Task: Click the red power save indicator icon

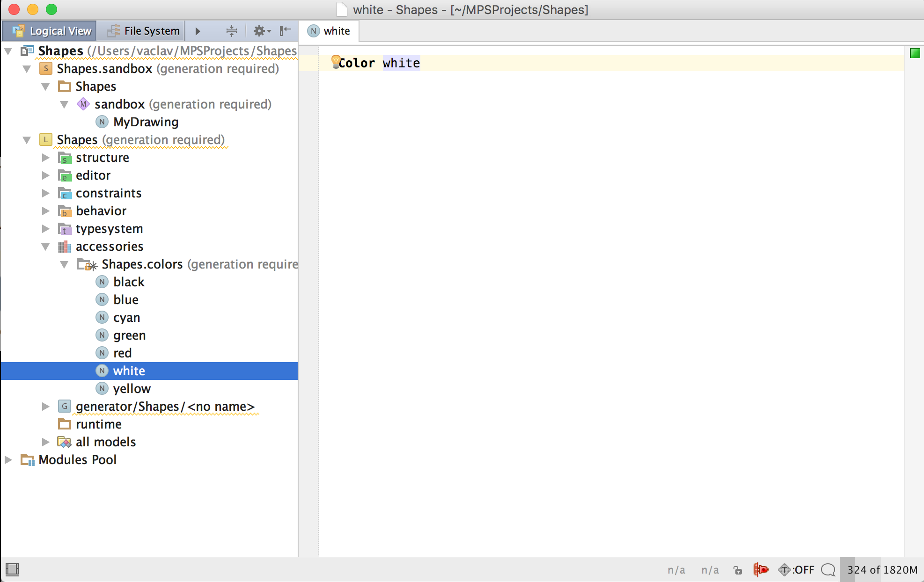Action: pyautogui.click(x=761, y=569)
